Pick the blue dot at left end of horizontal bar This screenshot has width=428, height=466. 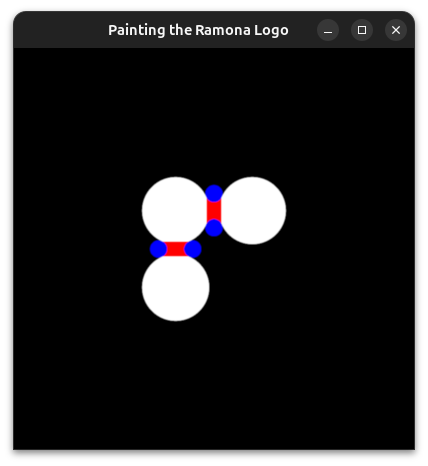tap(158, 249)
